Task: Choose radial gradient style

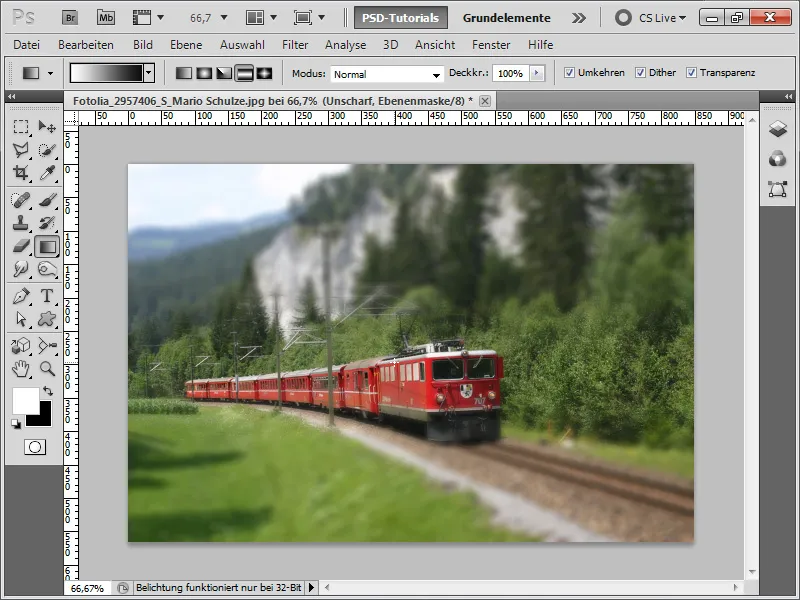Action: point(204,73)
